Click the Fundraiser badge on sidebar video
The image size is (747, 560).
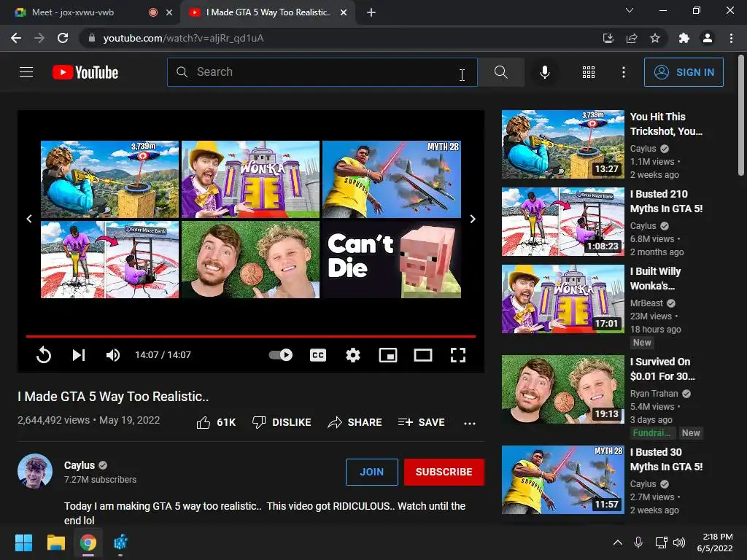coord(651,433)
